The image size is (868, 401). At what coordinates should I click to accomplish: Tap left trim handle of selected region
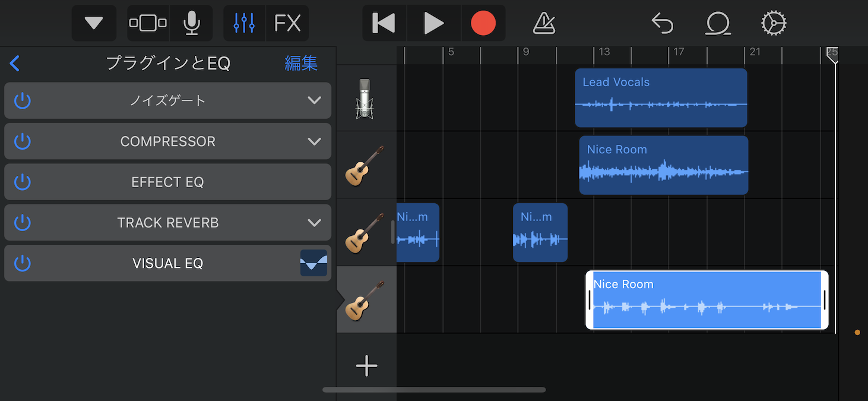coord(590,300)
